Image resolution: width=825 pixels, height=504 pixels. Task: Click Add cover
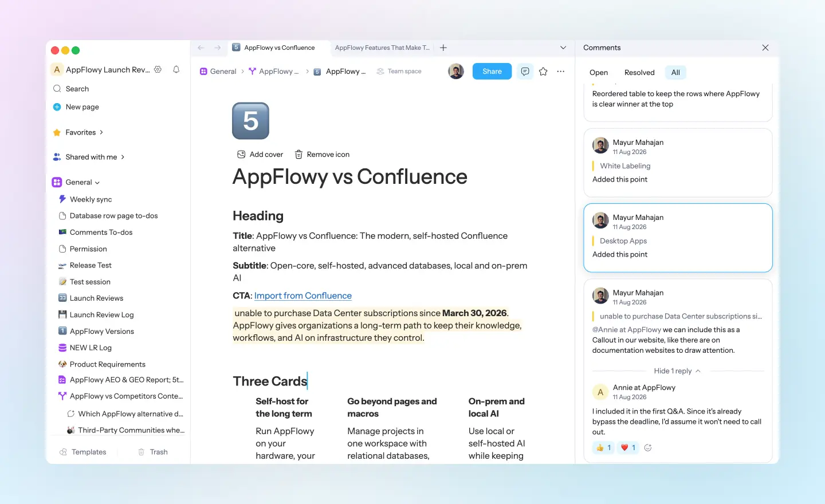pyautogui.click(x=260, y=155)
